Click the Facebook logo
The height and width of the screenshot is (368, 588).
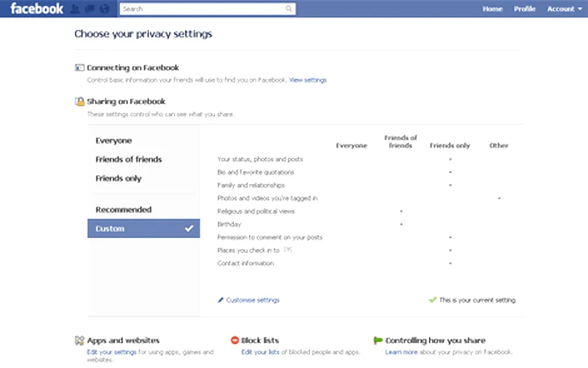(x=37, y=9)
